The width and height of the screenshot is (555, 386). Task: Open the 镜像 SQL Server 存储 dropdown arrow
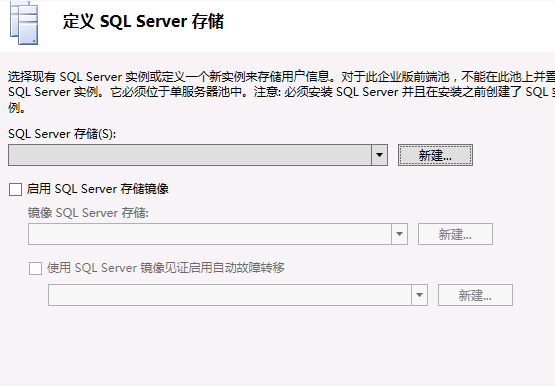pyautogui.click(x=399, y=234)
